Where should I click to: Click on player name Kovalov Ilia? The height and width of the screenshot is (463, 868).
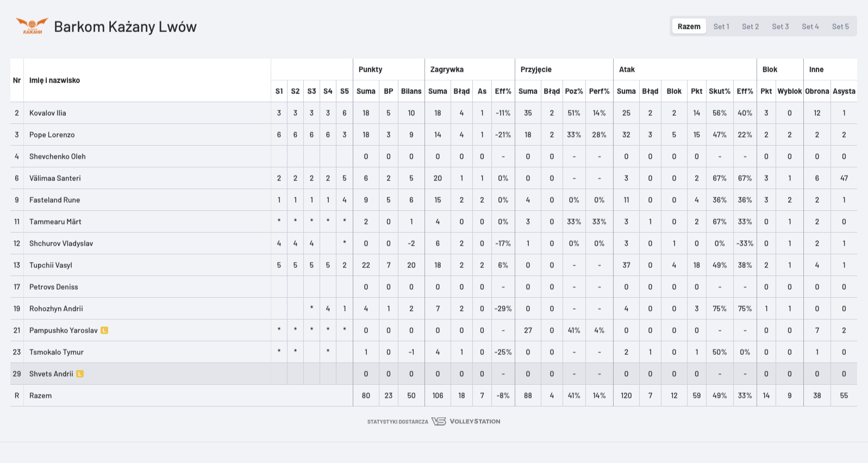point(48,113)
